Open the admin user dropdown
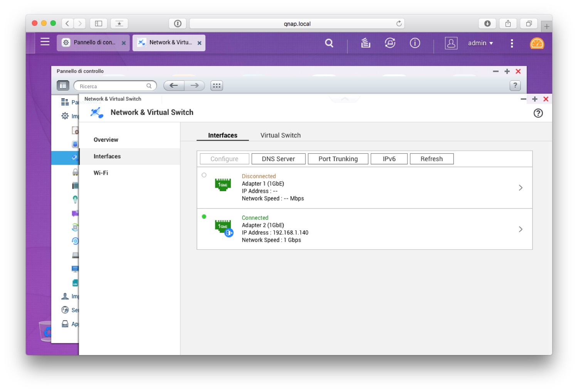 [x=481, y=43]
